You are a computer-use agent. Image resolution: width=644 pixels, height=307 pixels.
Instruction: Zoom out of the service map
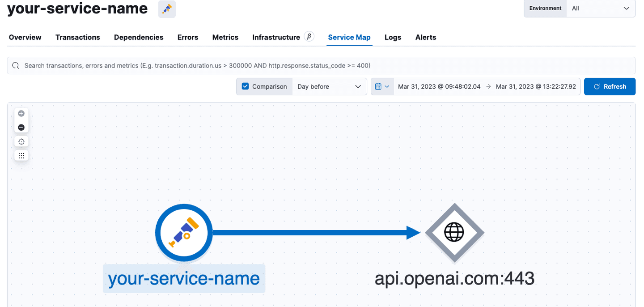(21, 127)
